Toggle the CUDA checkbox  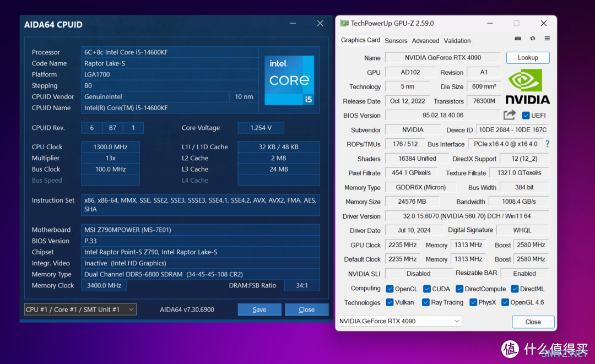[426, 289]
